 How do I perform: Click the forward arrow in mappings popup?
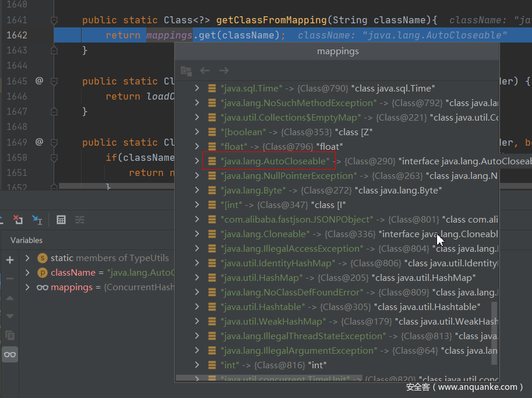tap(224, 71)
